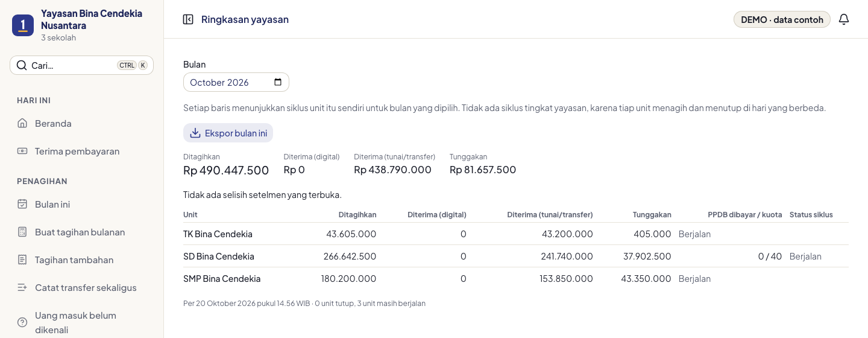Select the SD Bina Cendekia row name
Screen dimensions: 868x338
coord(219,256)
